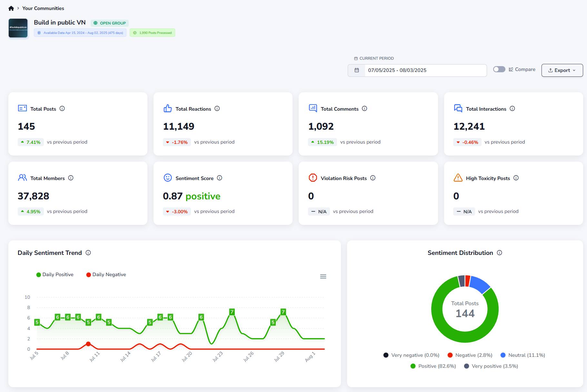Open the date range 07/05/2025 - 08/03/2025 field
Image resolution: width=587 pixels, height=392 pixels.
click(425, 70)
